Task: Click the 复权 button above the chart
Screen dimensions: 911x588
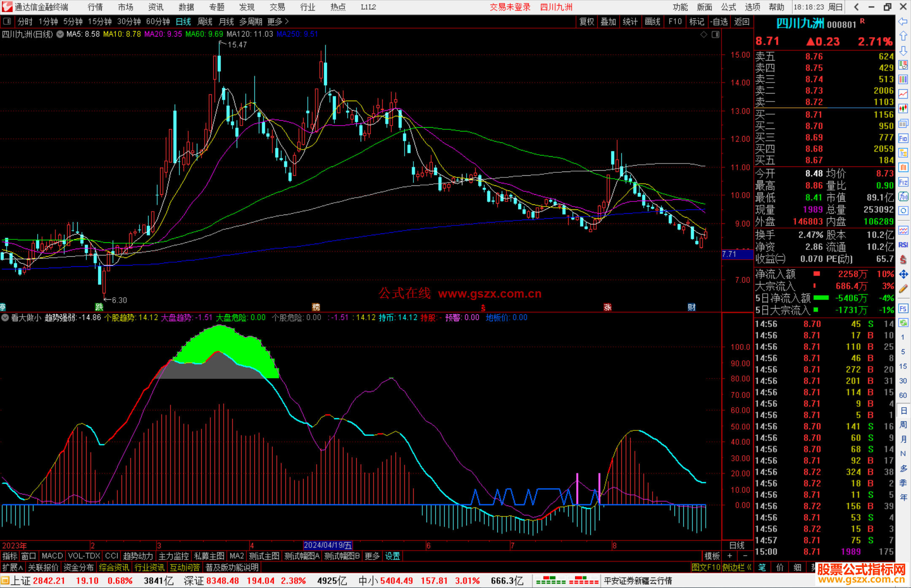Action: coord(587,21)
